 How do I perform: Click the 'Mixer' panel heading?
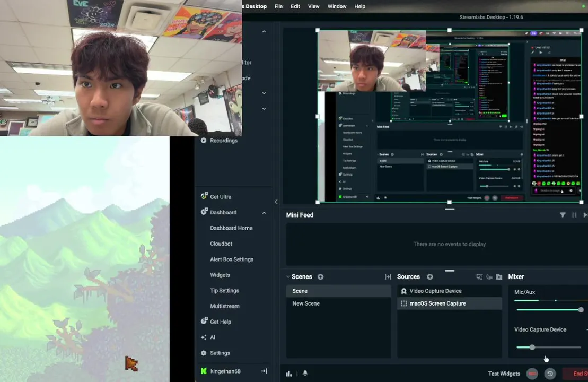(516, 277)
